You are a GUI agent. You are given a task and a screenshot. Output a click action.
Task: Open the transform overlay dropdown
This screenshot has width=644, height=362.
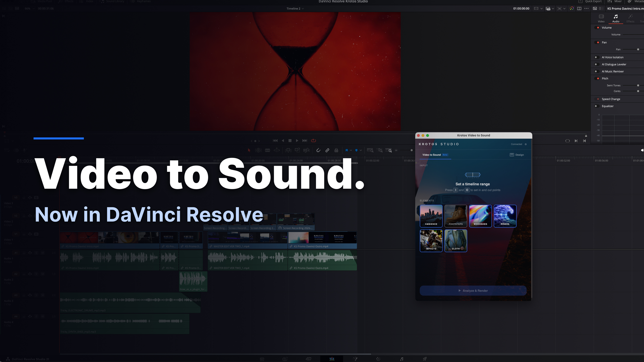coord(565,9)
